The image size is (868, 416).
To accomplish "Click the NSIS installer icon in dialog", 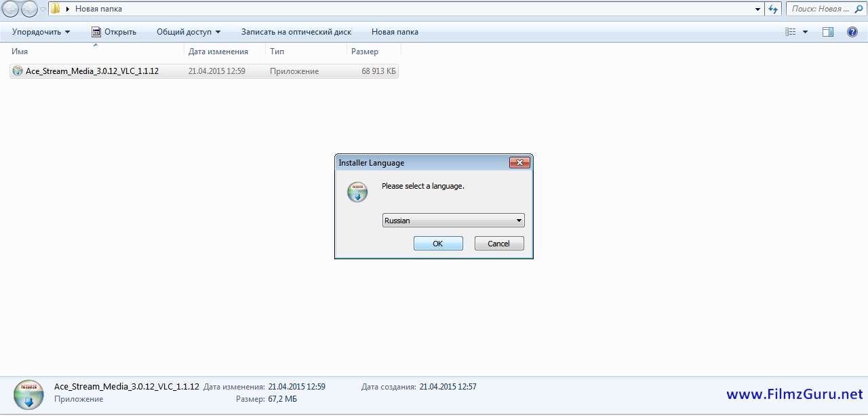I will click(357, 192).
